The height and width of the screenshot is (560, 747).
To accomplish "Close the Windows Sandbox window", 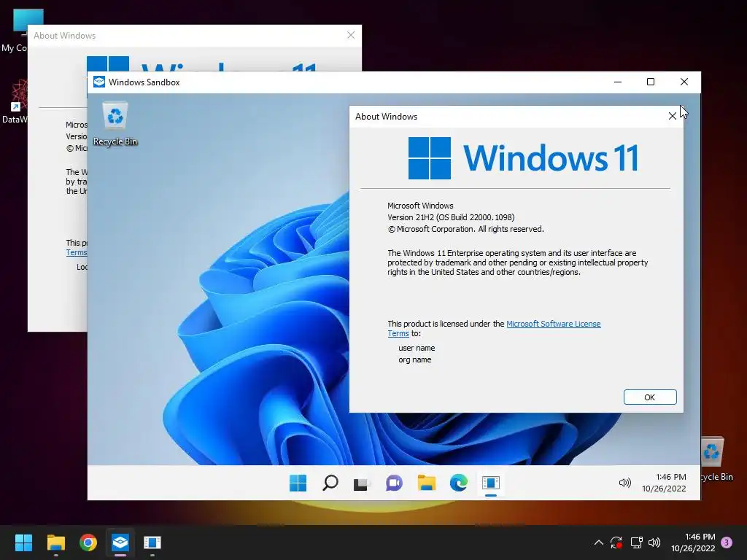I will pyautogui.click(x=684, y=82).
